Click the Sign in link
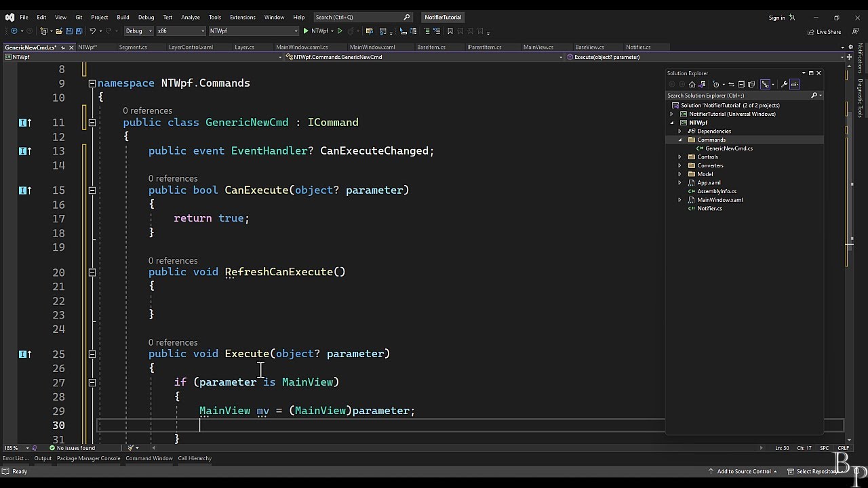Screen dimensions: 868x488 click(x=776, y=18)
